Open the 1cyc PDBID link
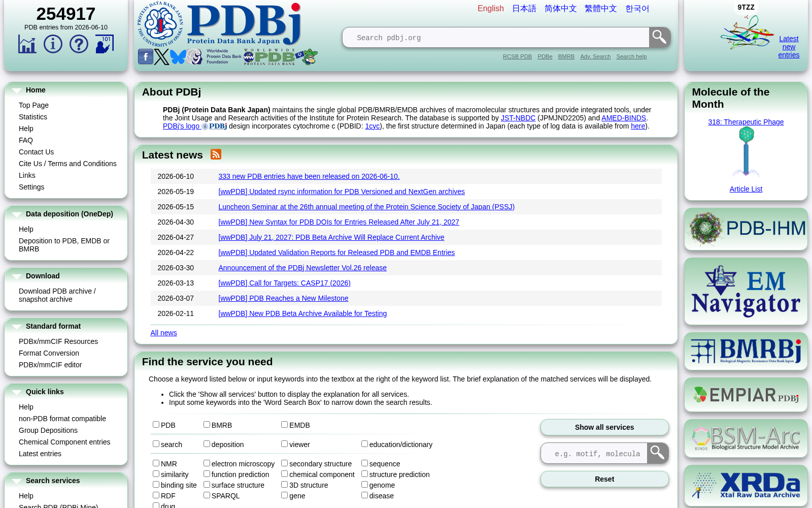Image resolution: width=812 pixels, height=508 pixels. 373,126
